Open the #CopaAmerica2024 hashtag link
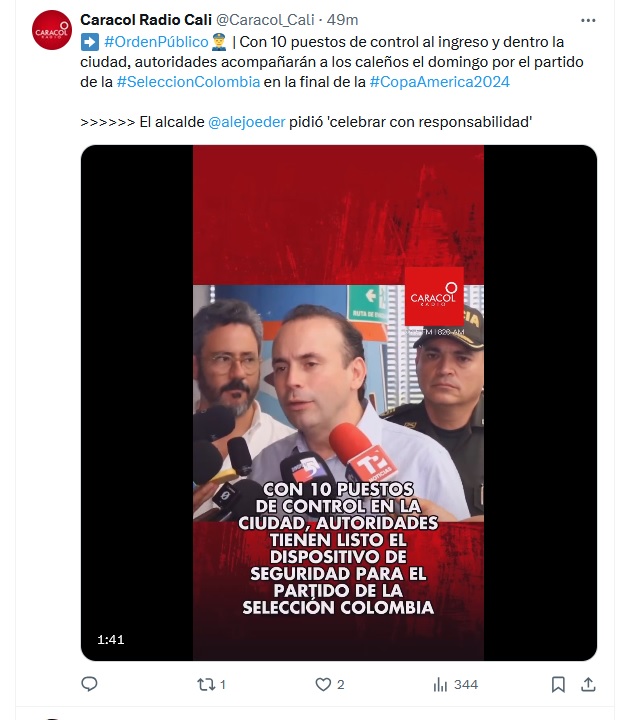The width and height of the screenshot is (636, 720). click(x=439, y=82)
